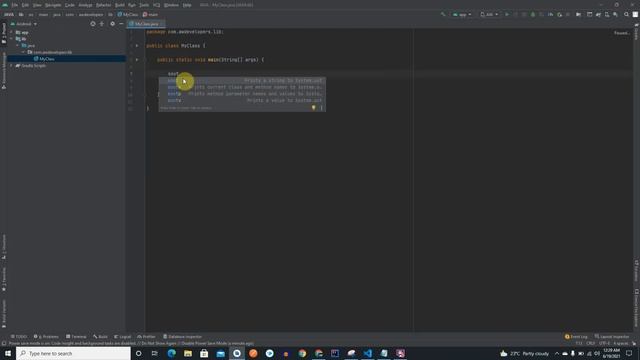Open the Build menu
Screen dimensions: 640x360
pyautogui.click(x=120, y=5)
